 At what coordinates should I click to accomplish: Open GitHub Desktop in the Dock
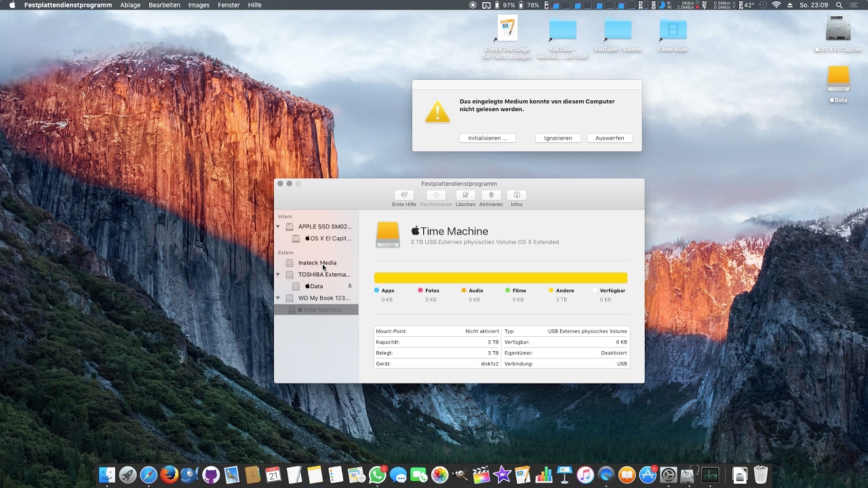tap(211, 475)
